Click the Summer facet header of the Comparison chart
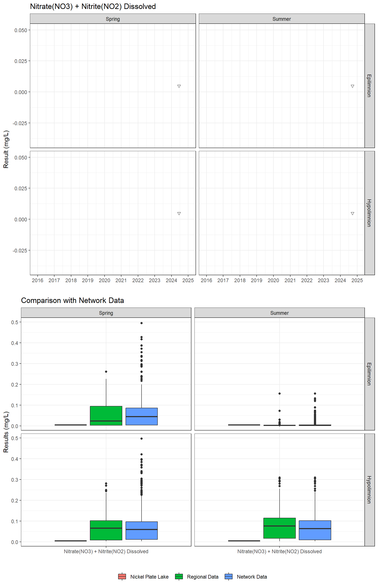Image resolution: width=378 pixels, height=588 pixels. click(279, 313)
